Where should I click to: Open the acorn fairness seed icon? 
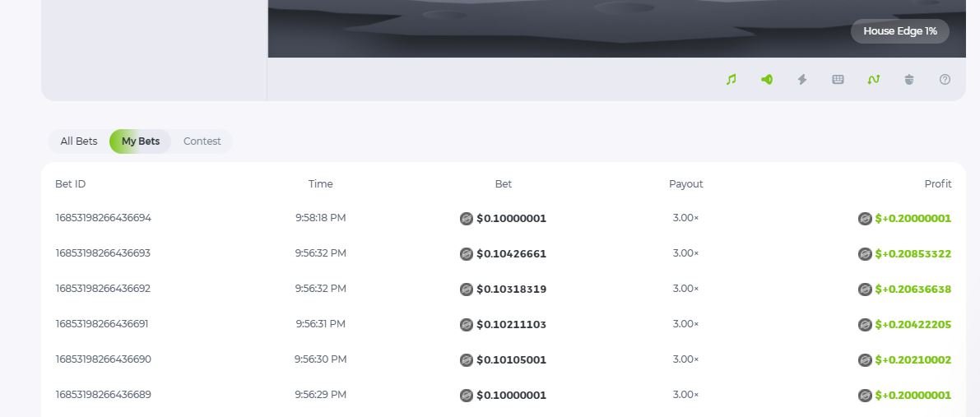click(x=909, y=80)
